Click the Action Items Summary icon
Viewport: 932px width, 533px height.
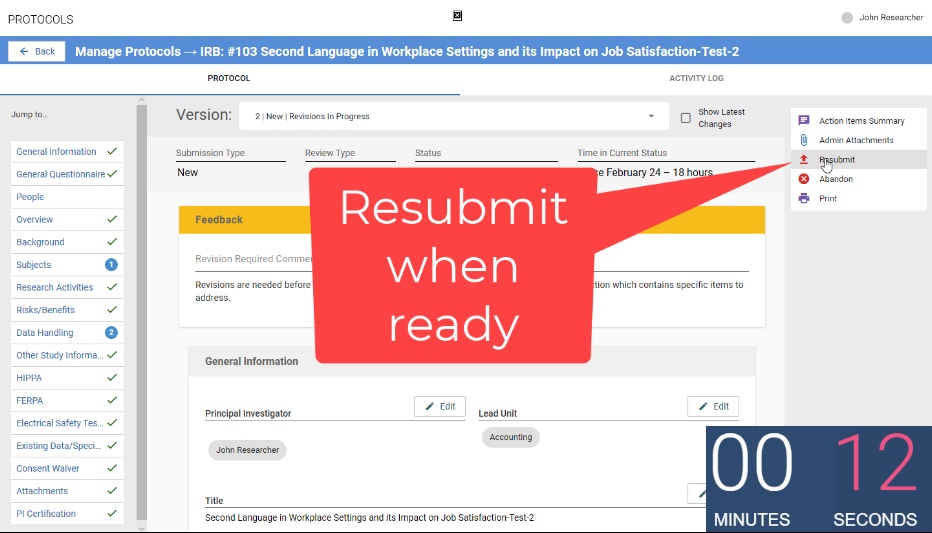pyautogui.click(x=804, y=121)
